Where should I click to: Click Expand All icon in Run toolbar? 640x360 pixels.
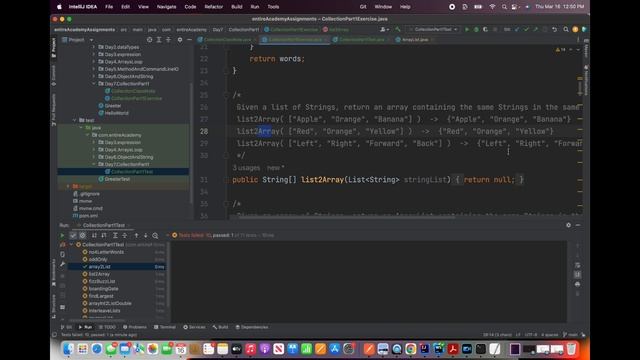point(115,236)
